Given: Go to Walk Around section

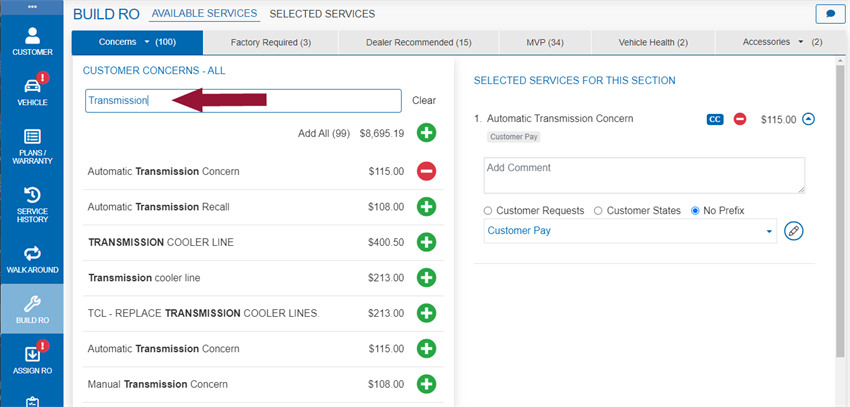Looking at the screenshot, I should 32,259.
